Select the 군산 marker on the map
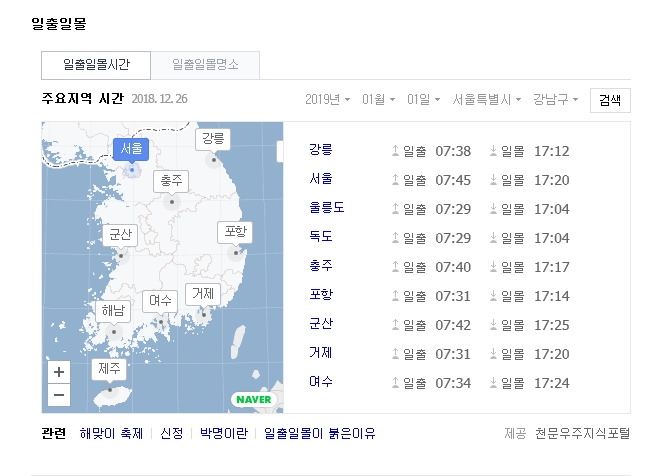Screen dimensions: 662x476 120,234
